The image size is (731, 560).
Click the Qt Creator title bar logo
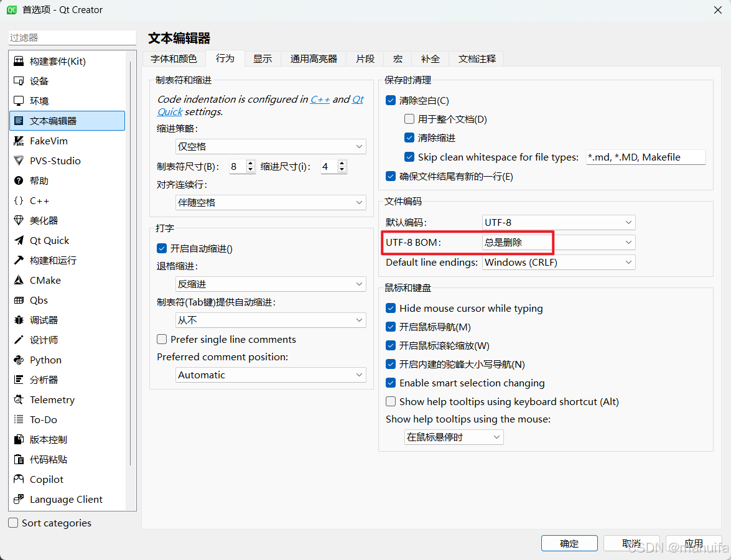coord(12,10)
